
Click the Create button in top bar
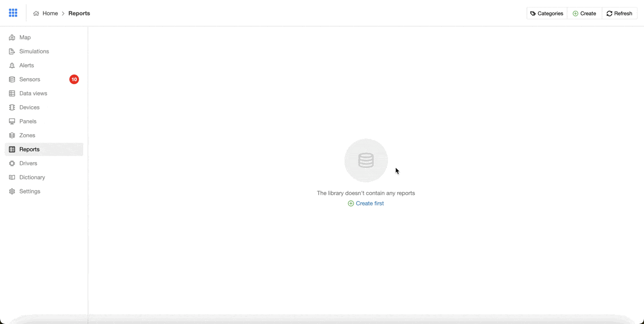tap(584, 13)
